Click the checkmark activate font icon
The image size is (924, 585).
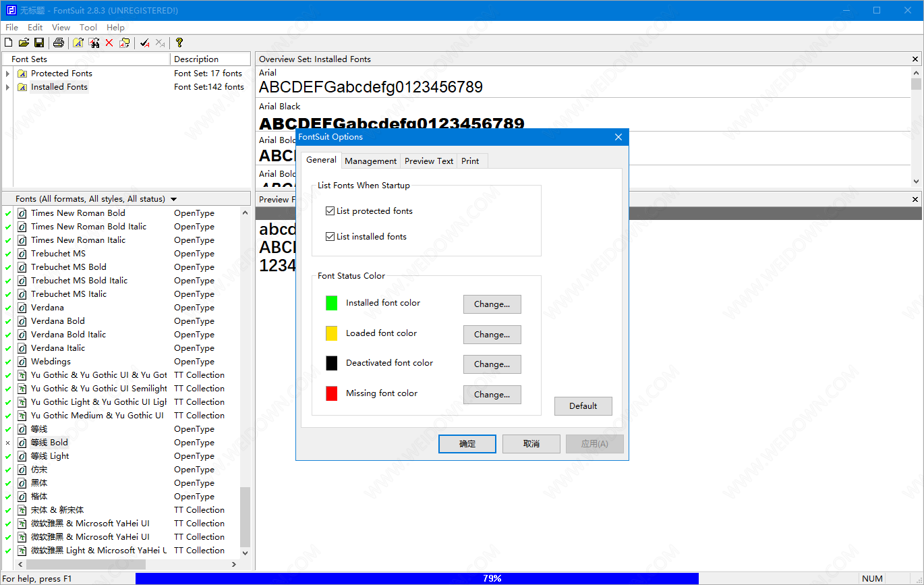(x=144, y=43)
